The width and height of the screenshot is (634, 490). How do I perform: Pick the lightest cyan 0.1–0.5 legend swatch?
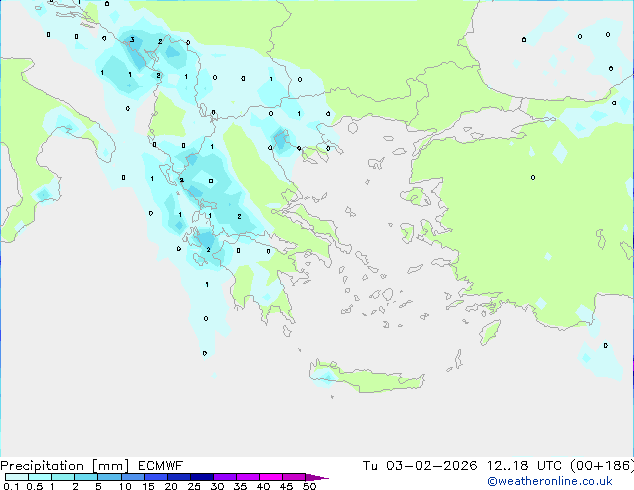pyautogui.click(x=17, y=477)
